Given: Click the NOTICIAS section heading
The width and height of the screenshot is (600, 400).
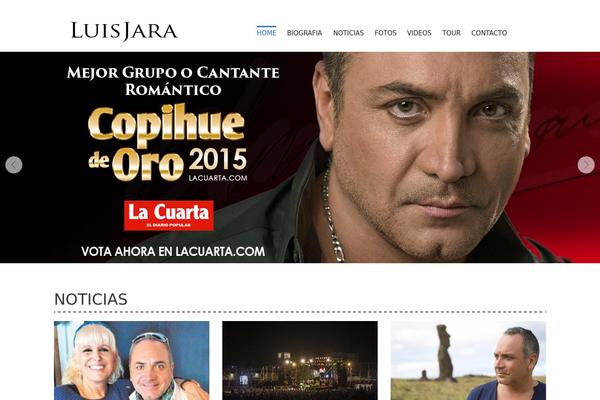Looking at the screenshot, I should tap(91, 299).
